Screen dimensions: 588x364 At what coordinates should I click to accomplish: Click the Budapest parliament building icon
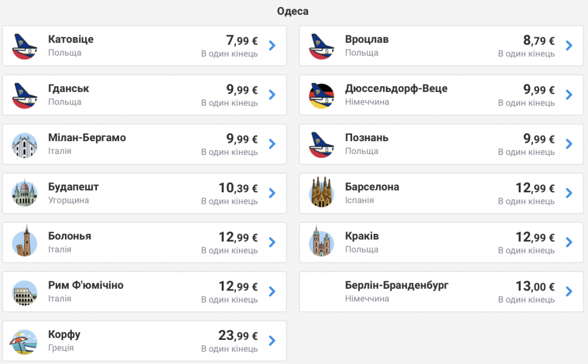pos(25,193)
